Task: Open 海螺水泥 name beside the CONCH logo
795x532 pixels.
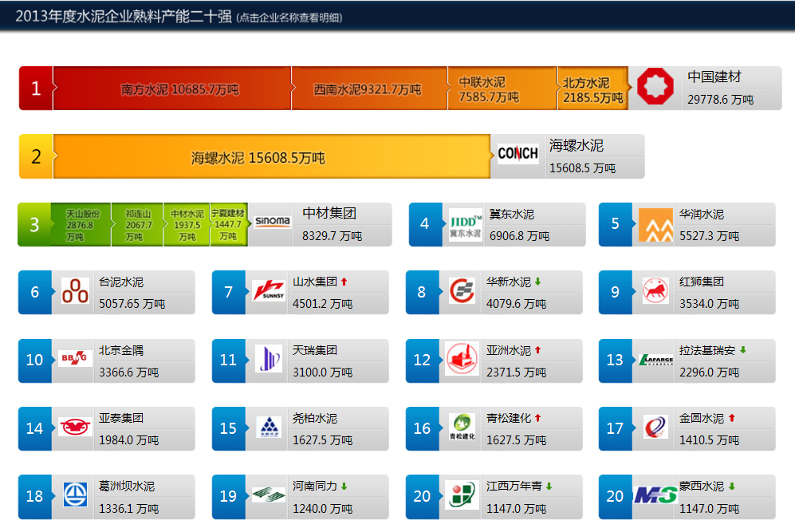Action: tap(577, 145)
